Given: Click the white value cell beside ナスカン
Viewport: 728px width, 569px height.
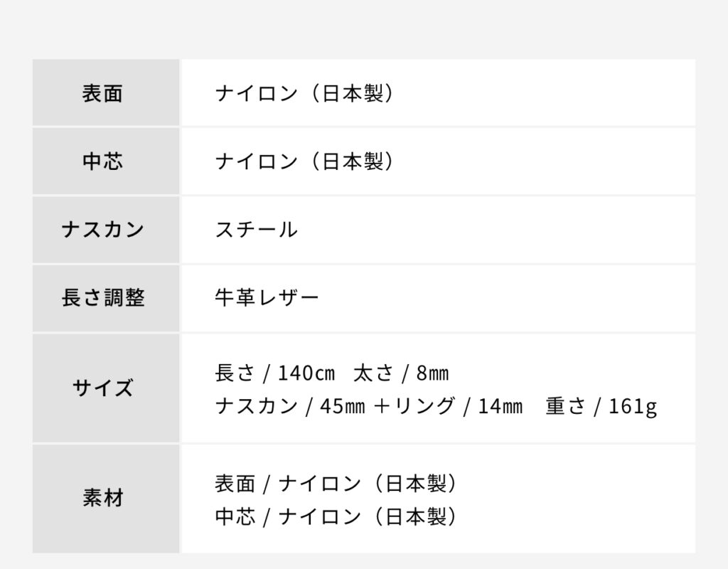Looking at the screenshot, I should point(438,230).
